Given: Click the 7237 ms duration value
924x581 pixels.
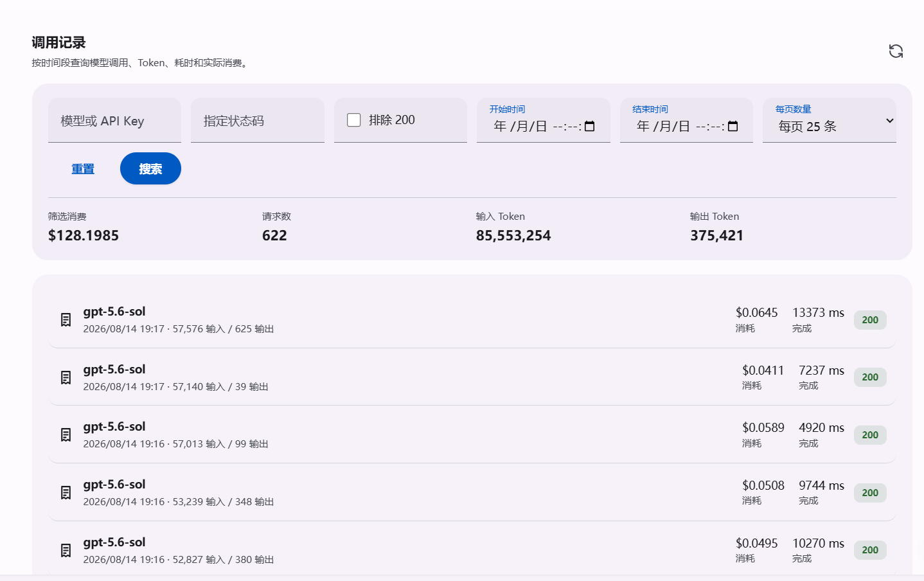Looking at the screenshot, I should click(x=822, y=371).
